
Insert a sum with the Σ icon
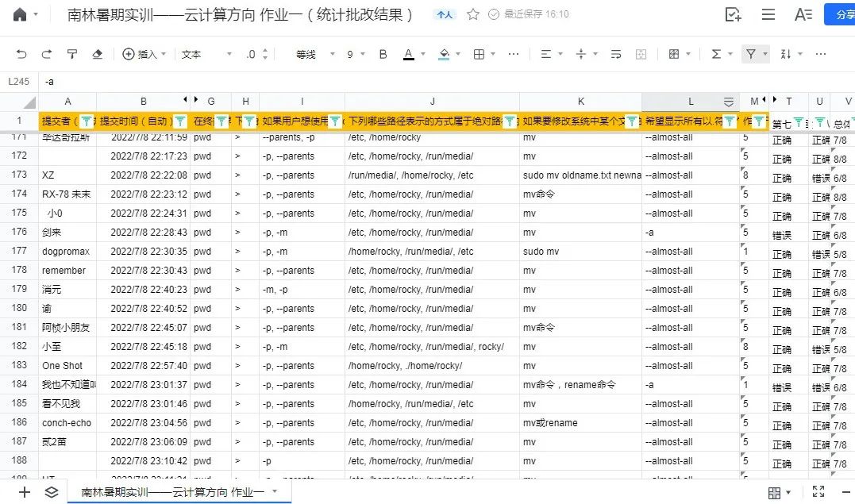714,53
